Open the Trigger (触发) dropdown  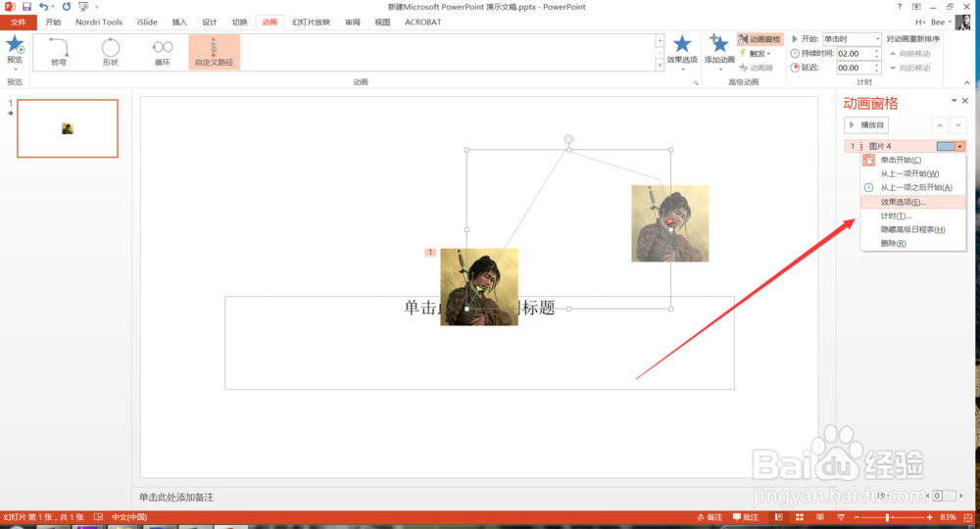(757, 54)
